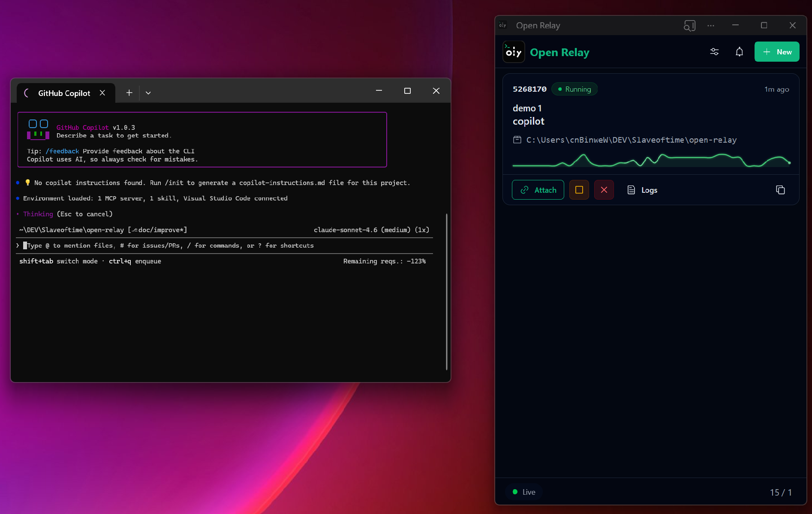812x514 pixels.
Task: Click the session path C:\Users\cnBinweW\DEV\Slaveoftime\open-relay
Action: point(632,140)
